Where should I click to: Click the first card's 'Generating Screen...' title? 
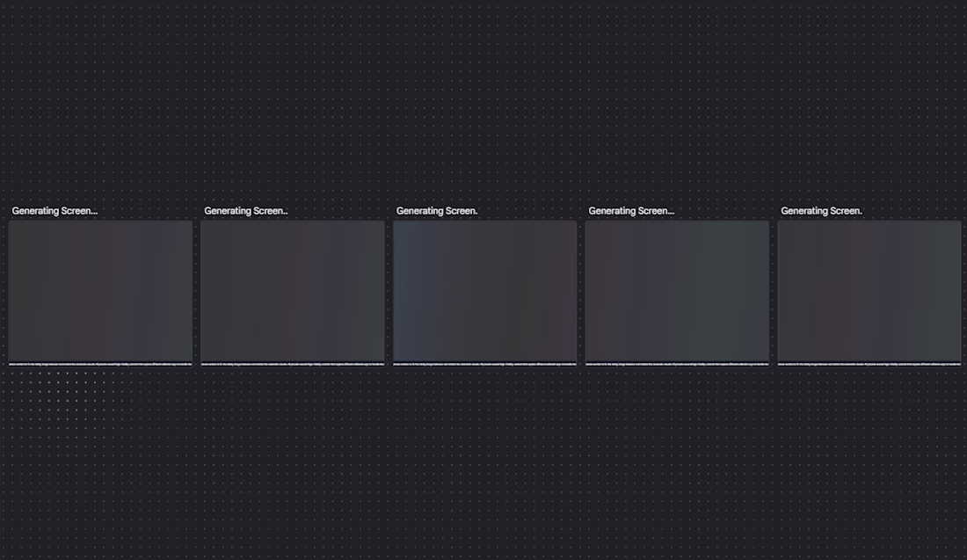(55, 211)
